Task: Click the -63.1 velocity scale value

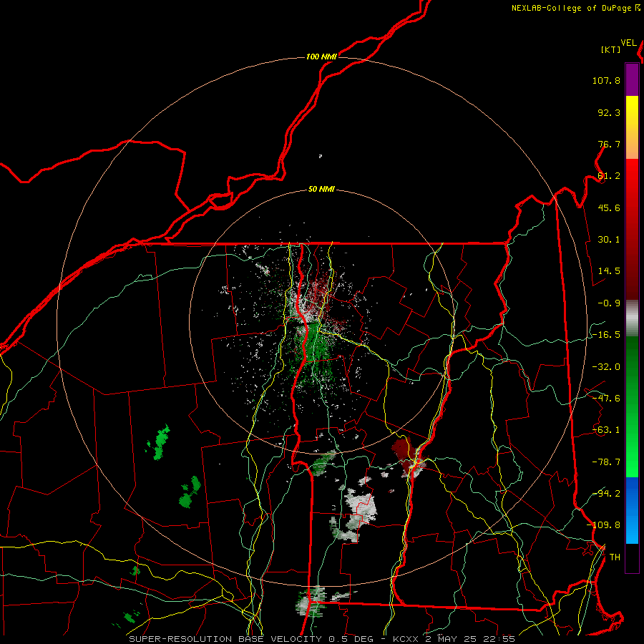Action: tap(606, 430)
